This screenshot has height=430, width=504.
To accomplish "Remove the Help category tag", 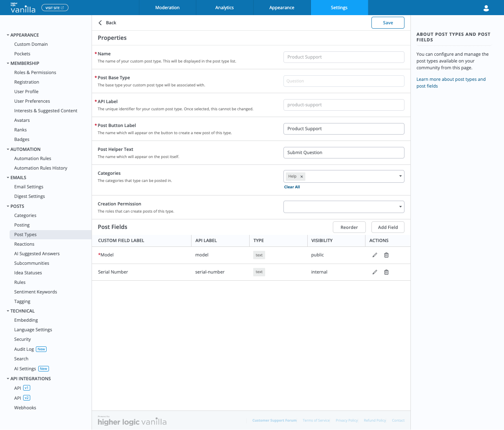I will point(302,176).
